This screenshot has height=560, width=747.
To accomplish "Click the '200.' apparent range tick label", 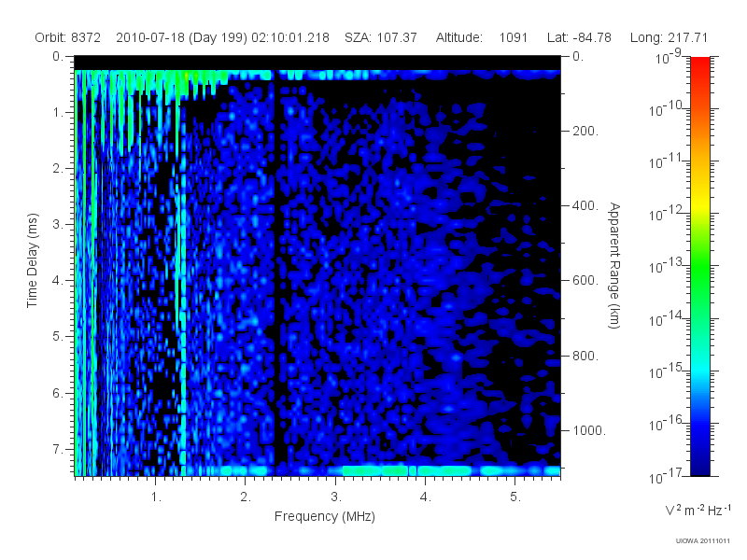I will 585,131.
